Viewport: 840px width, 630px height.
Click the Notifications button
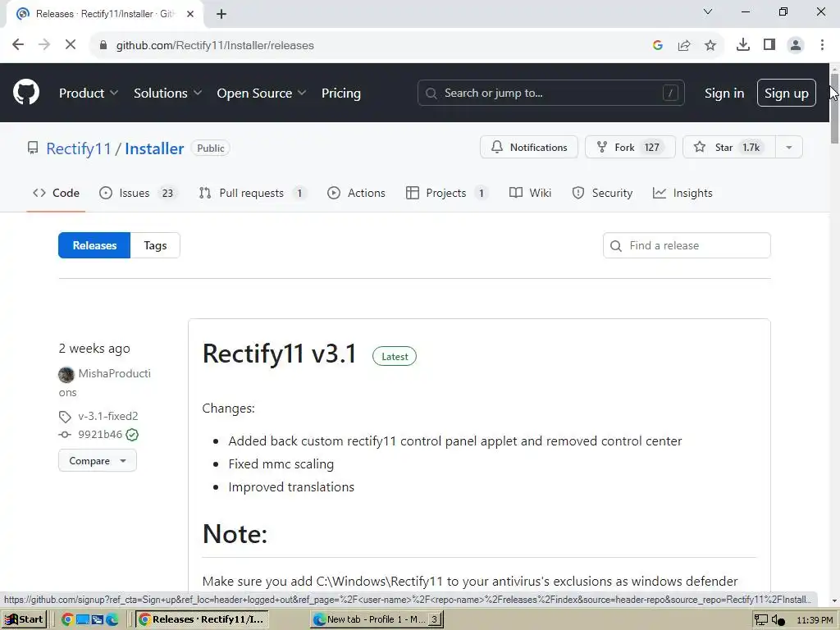(x=529, y=147)
